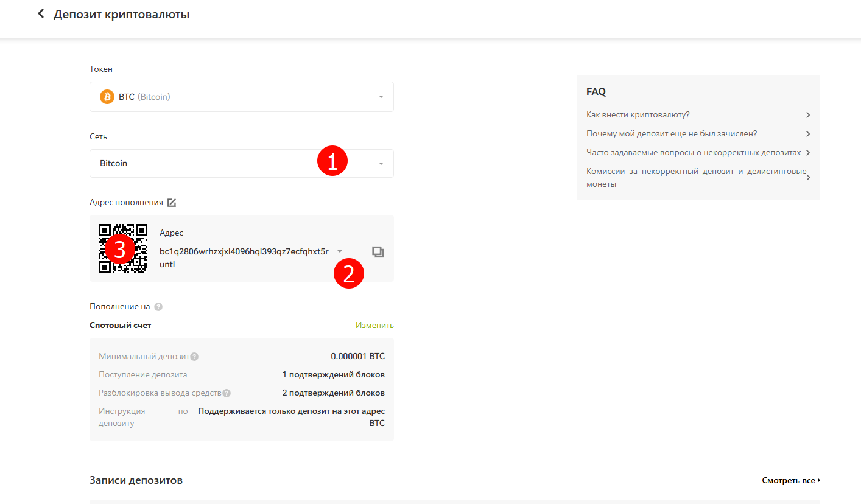Click the red number 1 marker

[332, 162]
